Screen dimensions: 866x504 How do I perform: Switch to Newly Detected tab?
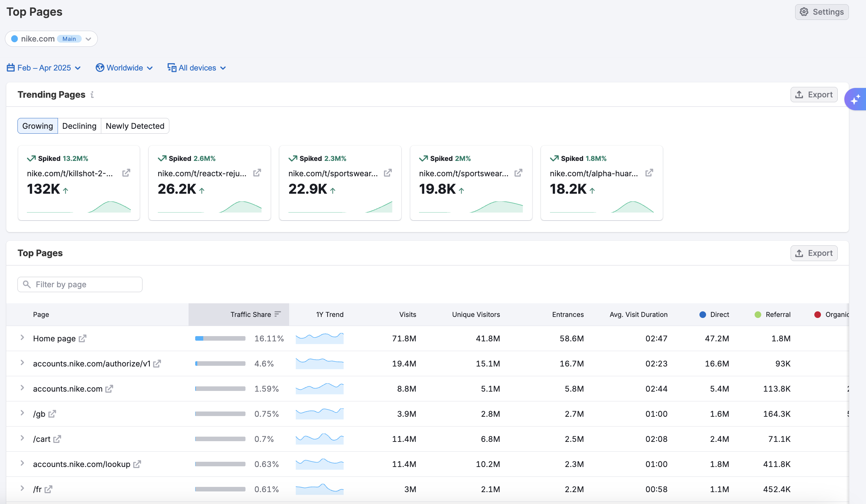(x=135, y=126)
